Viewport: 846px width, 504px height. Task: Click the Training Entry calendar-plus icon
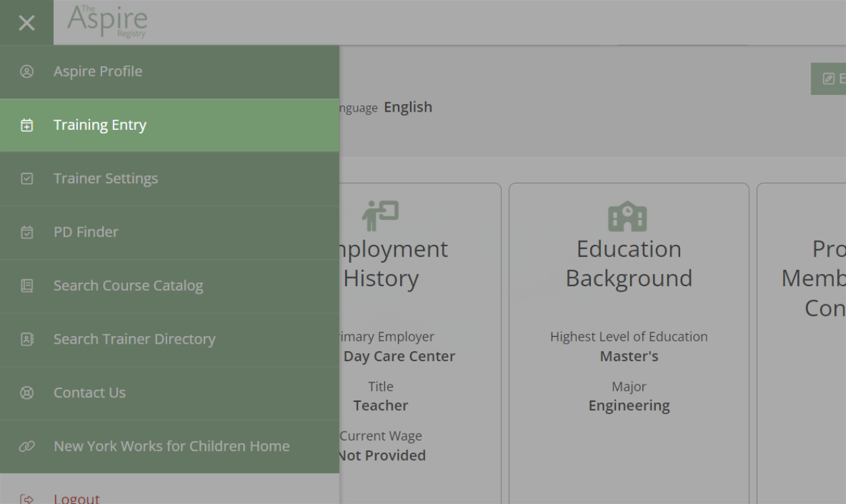click(x=26, y=125)
